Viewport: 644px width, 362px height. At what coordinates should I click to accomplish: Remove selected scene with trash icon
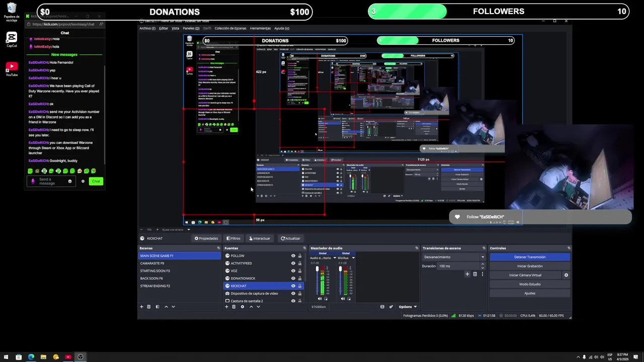[148, 307]
